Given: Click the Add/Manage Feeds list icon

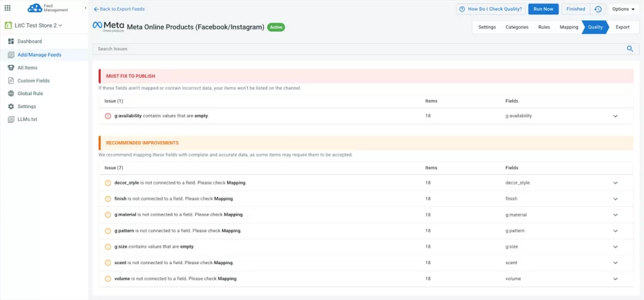Looking at the screenshot, I should point(11,55).
